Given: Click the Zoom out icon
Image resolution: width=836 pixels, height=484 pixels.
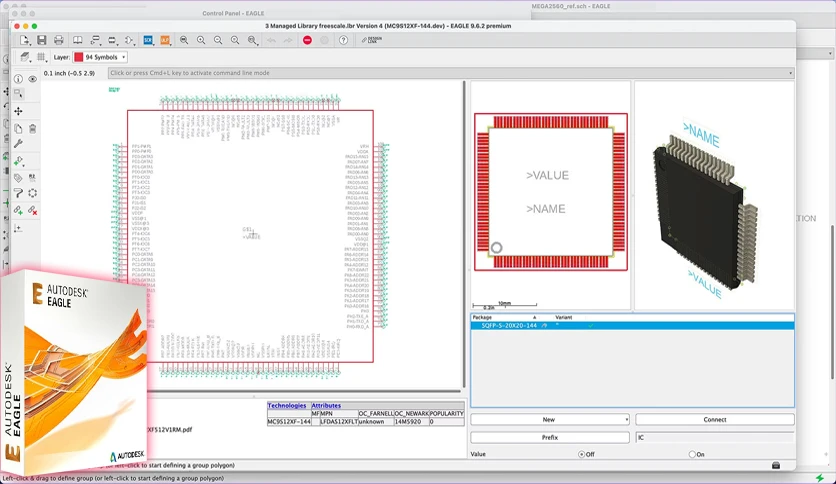Looking at the screenshot, I should 218,40.
